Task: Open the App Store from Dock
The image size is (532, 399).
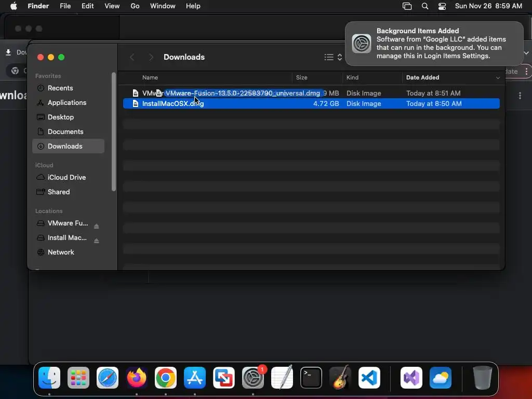Action: [195, 378]
